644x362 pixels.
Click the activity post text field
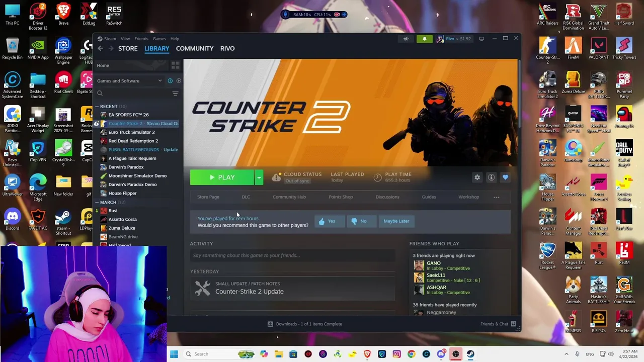click(x=292, y=255)
